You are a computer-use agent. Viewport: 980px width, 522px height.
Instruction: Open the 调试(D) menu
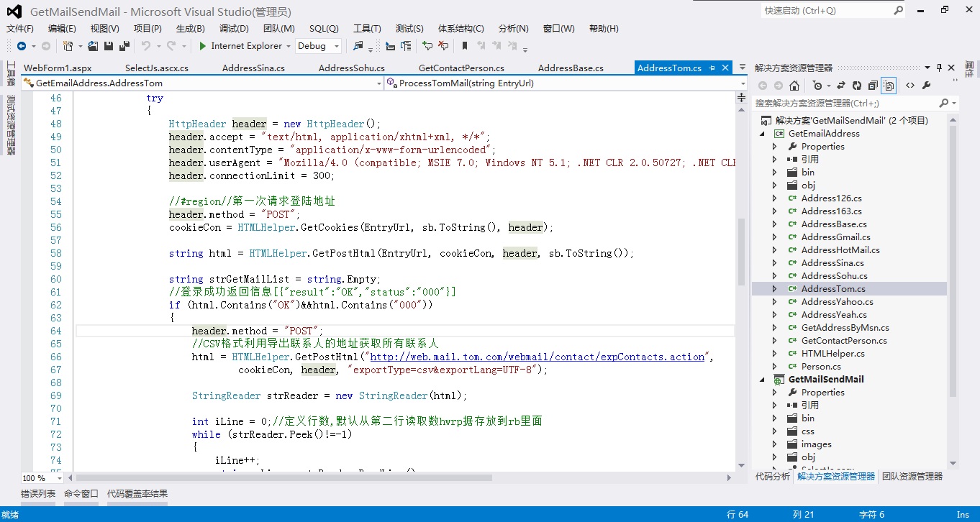point(234,29)
